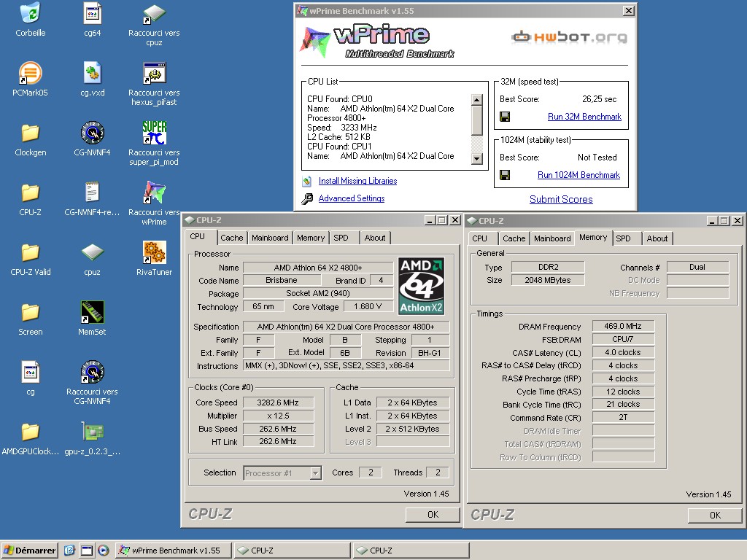Launch the super_pi_mod shortcut icon

(154, 133)
